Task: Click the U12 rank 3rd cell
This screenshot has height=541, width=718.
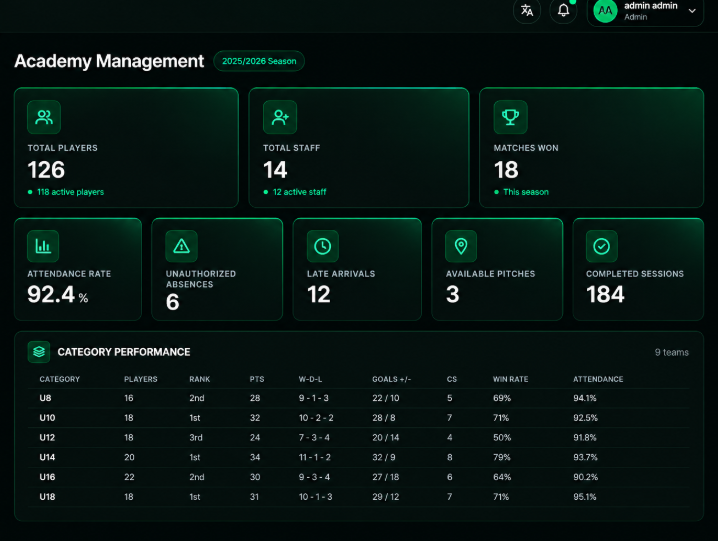Action: [x=196, y=437]
